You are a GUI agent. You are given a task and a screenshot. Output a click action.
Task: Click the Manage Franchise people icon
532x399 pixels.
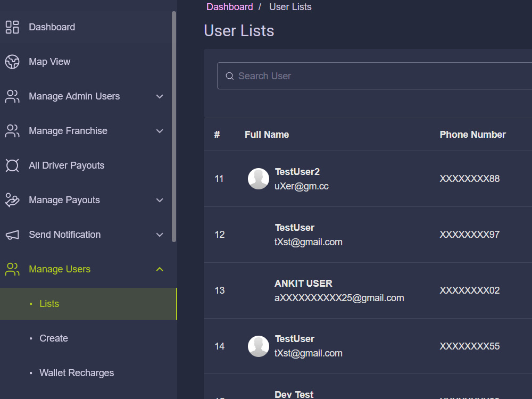pyautogui.click(x=12, y=131)
